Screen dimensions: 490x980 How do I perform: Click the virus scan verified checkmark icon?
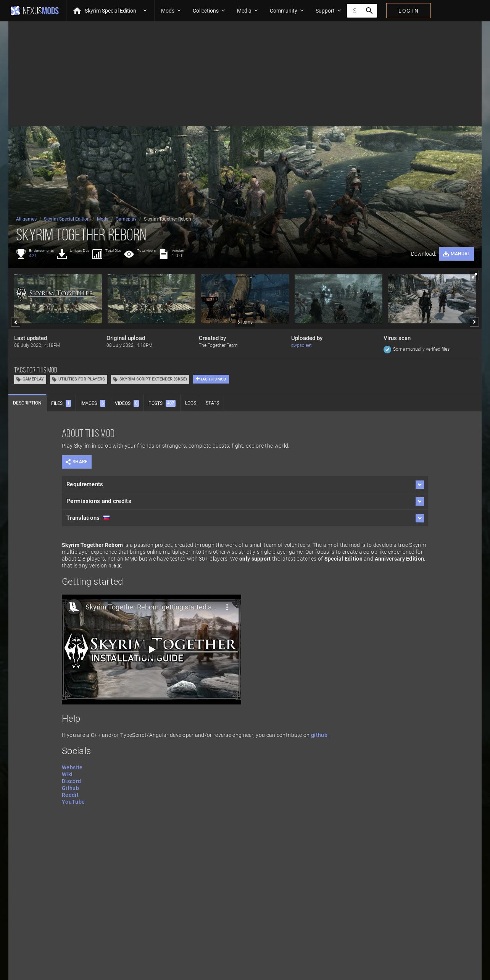387,349
